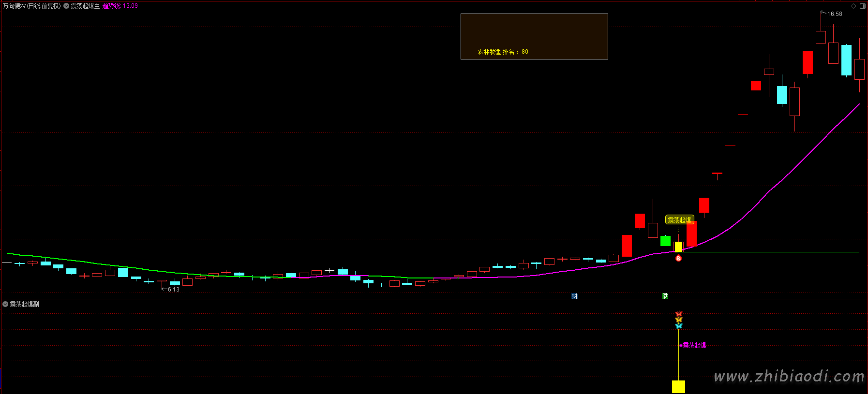Select the green candlestick
This screenshot has height=394, width=868.
tap(665, 241)
